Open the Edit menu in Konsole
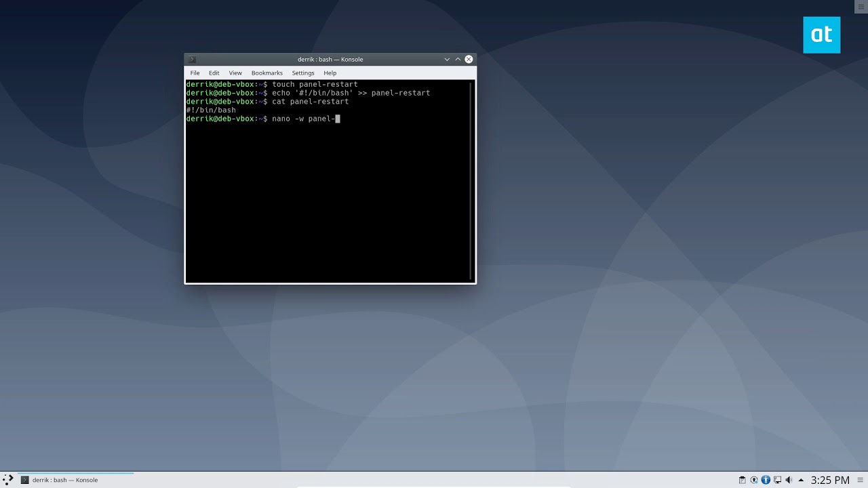Screen dimensions: 868x488 (x=214, y=73)
